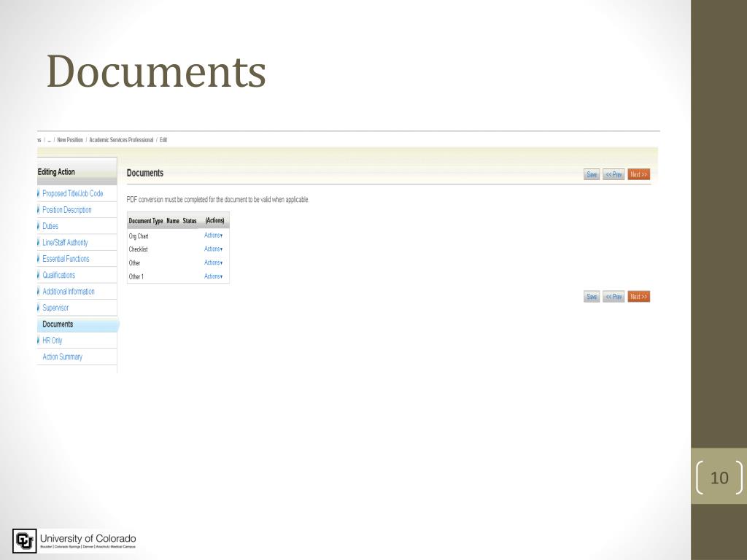This screenshot has width=747, height=560.
Task: Open Proposed Title/Job Code section
Action: [72, 193]
